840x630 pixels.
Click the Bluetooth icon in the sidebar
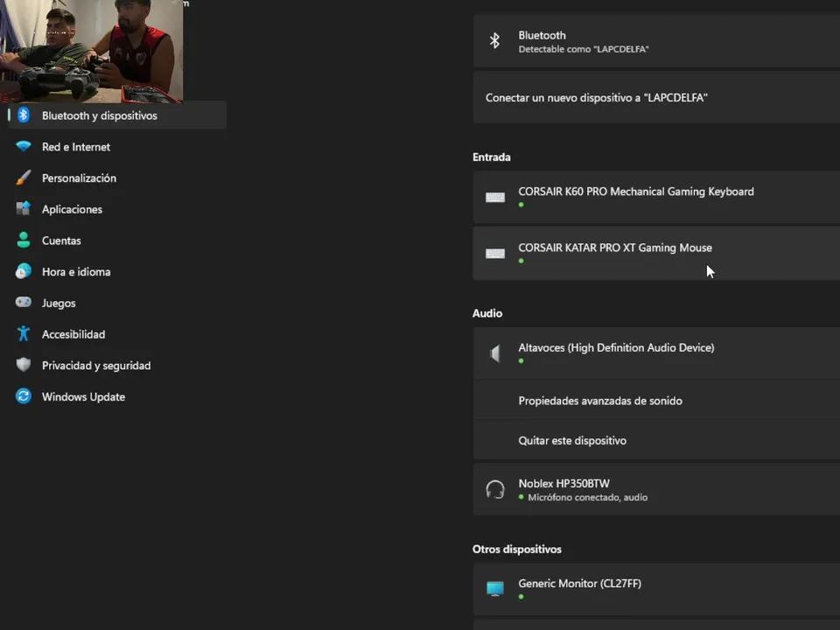pos(24,115)
